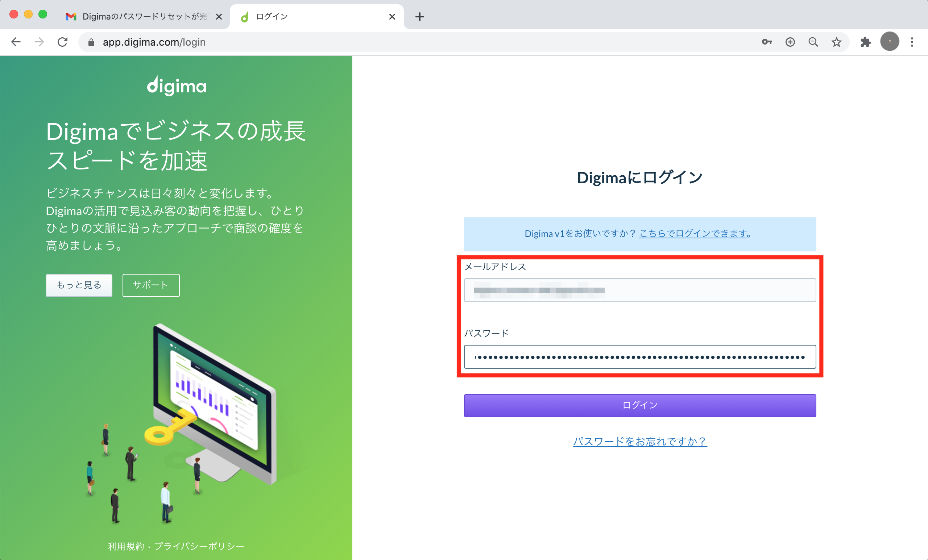This screenshot has width=928, height=560.
Task: Click the メールアドレス label text
Action: 495,267
